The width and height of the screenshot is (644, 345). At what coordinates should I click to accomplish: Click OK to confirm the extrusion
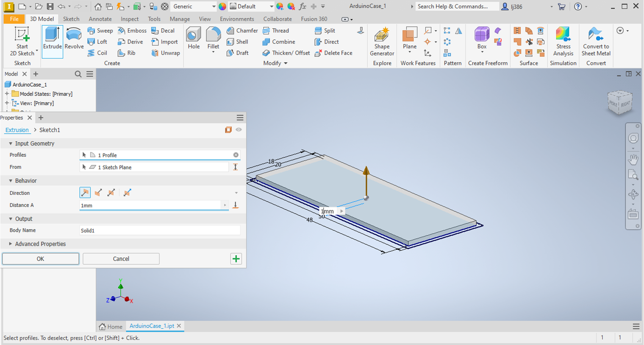(x=41, y=259)
